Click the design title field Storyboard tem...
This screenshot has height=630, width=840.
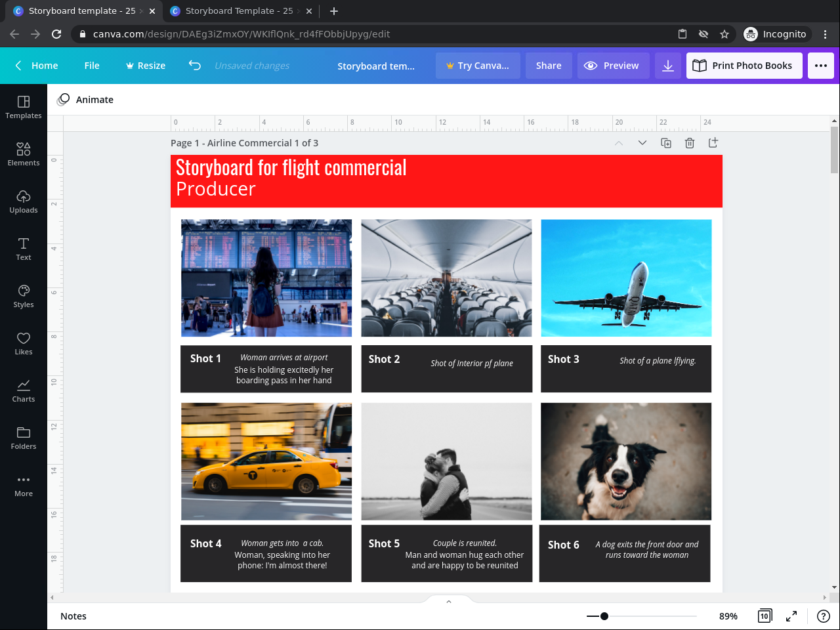[376, 66]
